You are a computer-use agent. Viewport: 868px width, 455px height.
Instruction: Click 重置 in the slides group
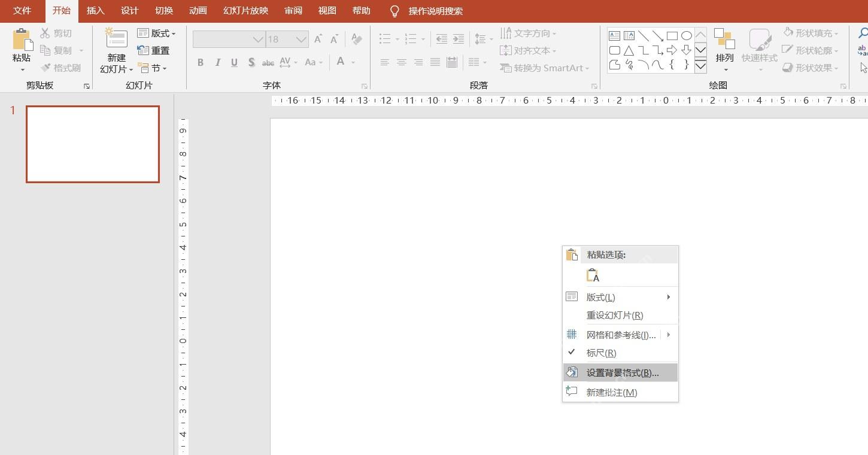pyautogui.click(x=153, y=50)
